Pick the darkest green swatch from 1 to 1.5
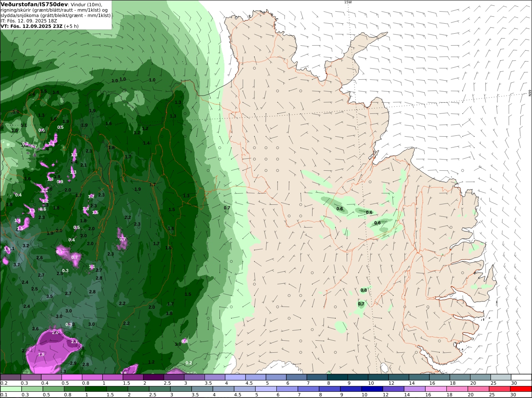The width and height of the screenshot is (532, 398). 96,389
